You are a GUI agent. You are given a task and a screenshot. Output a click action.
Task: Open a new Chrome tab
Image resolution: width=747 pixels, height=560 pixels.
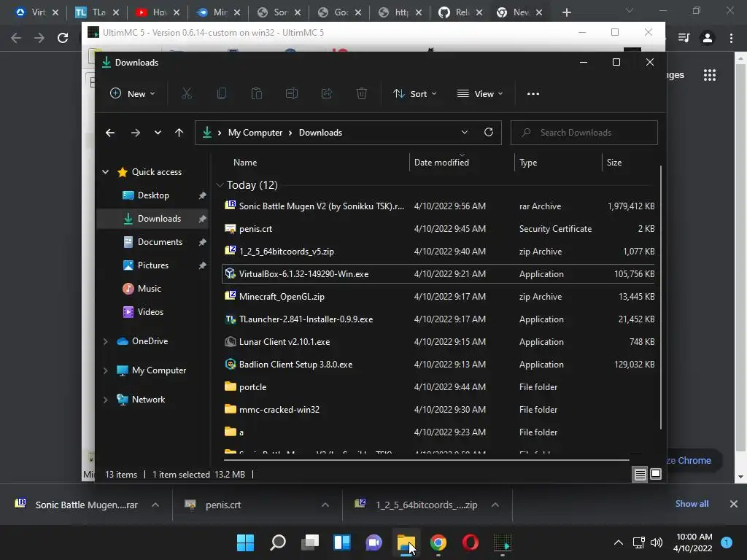pos(566,12)
